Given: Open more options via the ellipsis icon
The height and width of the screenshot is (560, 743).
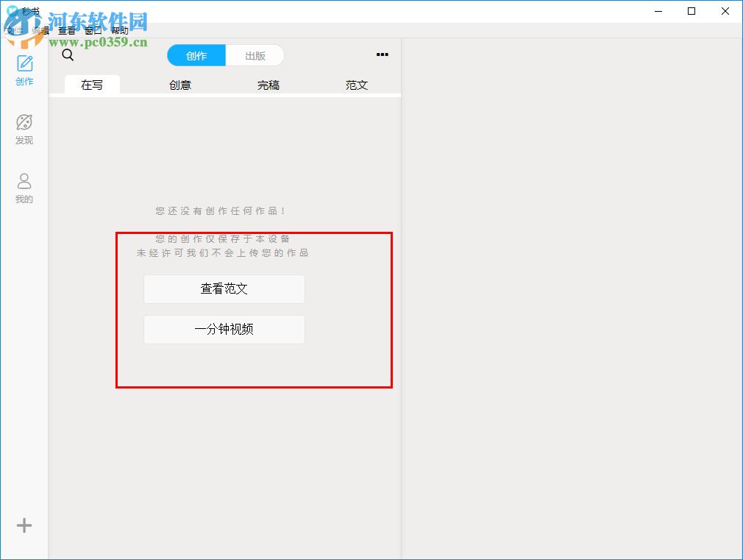Looking at the screenshot, I should pos(382,54).
